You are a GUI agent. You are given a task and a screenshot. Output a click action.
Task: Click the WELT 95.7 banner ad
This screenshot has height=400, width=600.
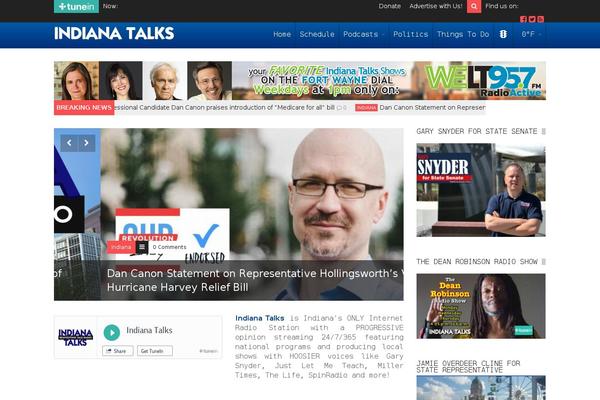(300, 80)
